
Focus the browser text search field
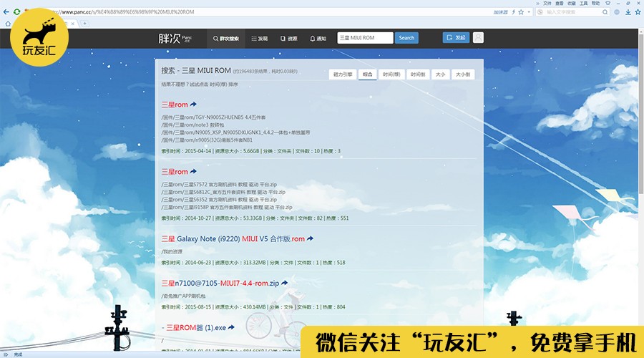[572, 12]
